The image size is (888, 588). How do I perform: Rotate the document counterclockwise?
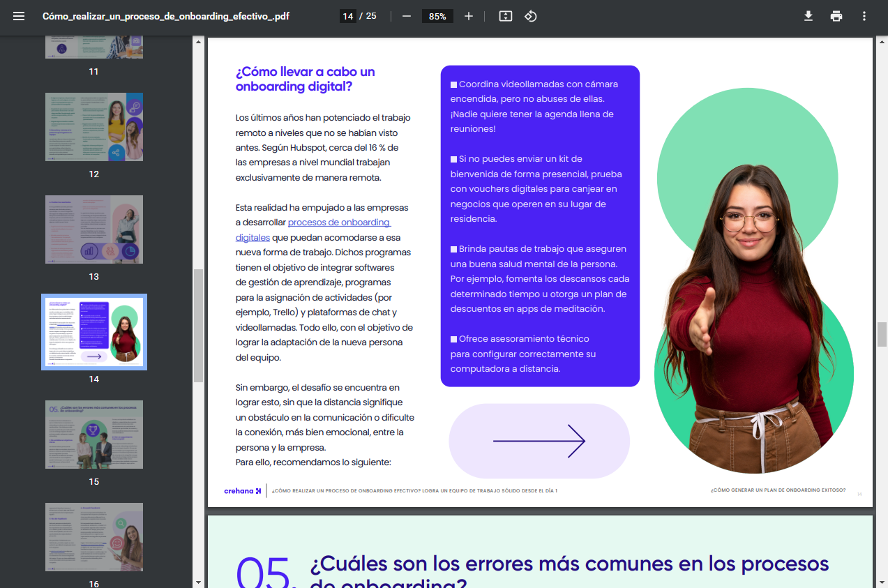531,15
